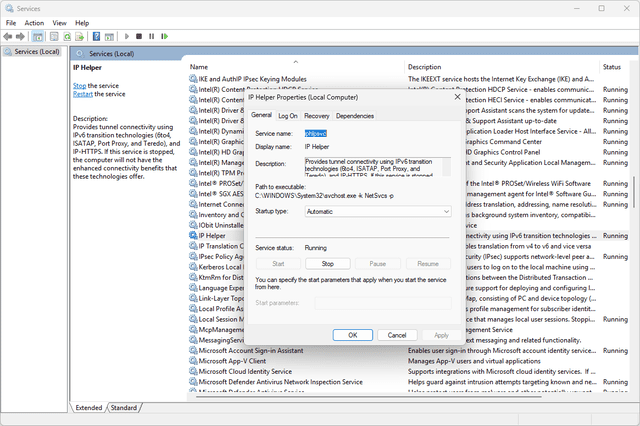Switch to the Dependencies tab
The height and width of the screenshot is (426, 640).
click(355, 116)
